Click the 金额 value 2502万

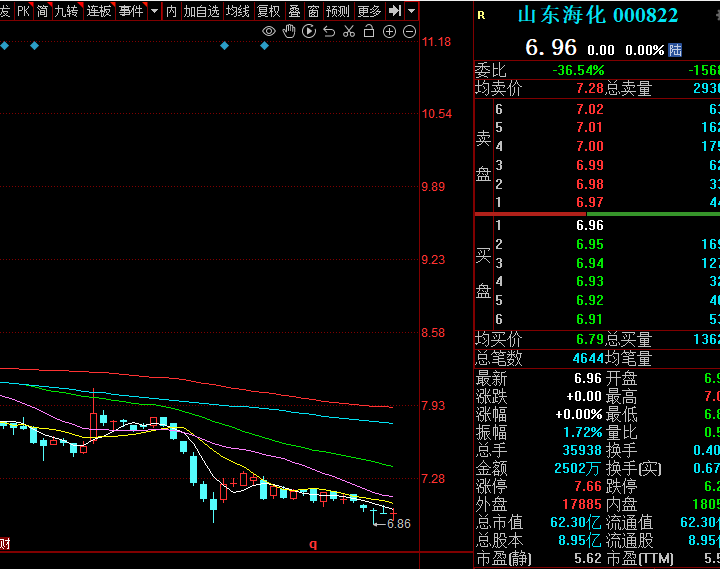577,468
